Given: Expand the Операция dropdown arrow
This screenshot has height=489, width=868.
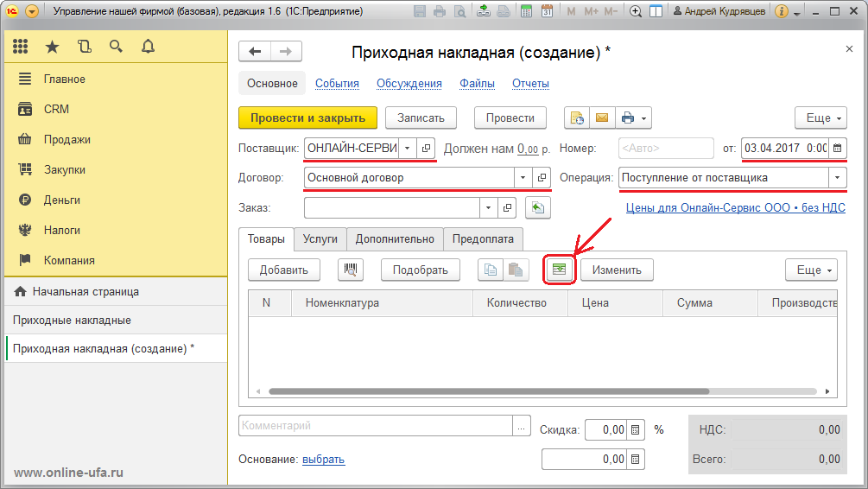Looking at the screenshot, I should pyautogui.click(x=838, y=178).
